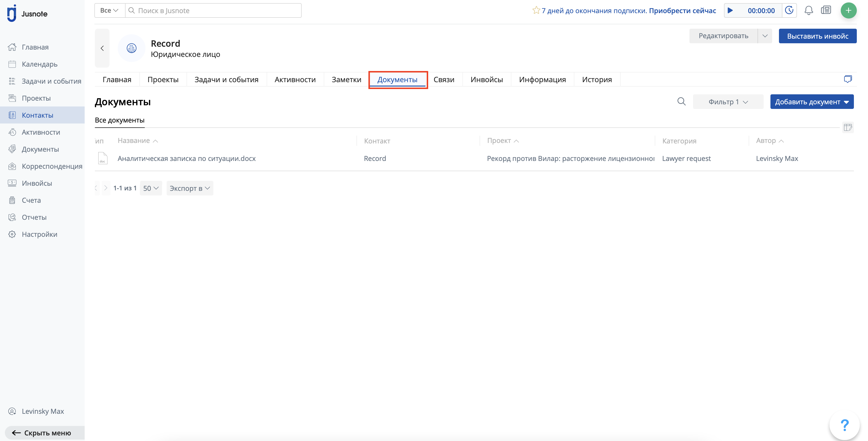
Task: Open the timer clock history icon
Action: [x=789, y=10]
